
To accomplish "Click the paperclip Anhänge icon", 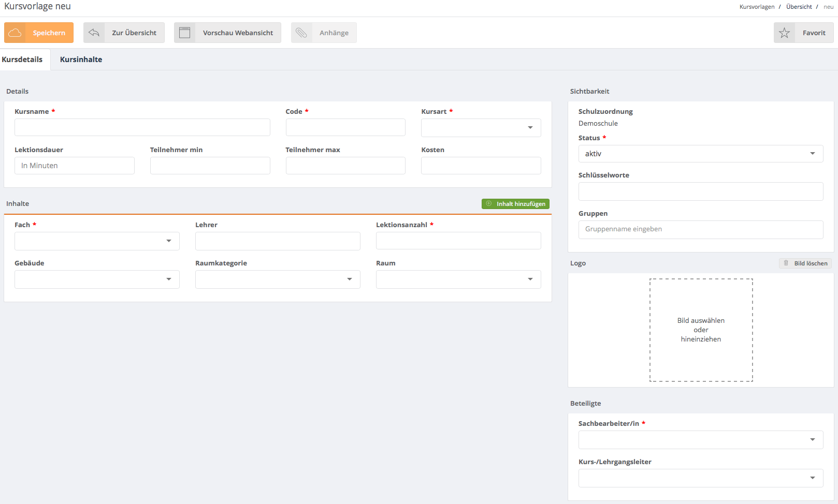I will click(x=301, y=33).
